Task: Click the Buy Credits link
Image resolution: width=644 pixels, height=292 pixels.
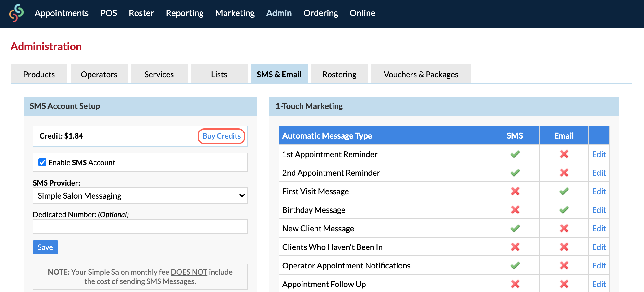Action: point(221,136)
